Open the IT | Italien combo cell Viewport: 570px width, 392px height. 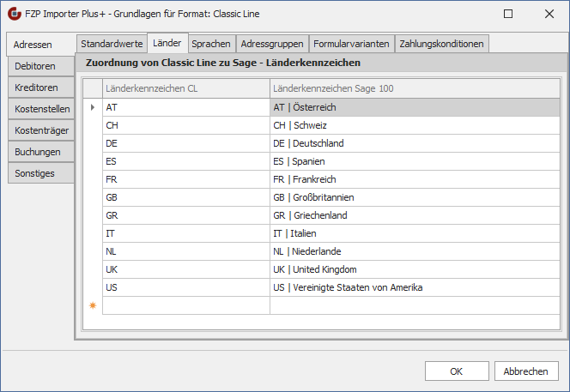[x=415, y=233]
